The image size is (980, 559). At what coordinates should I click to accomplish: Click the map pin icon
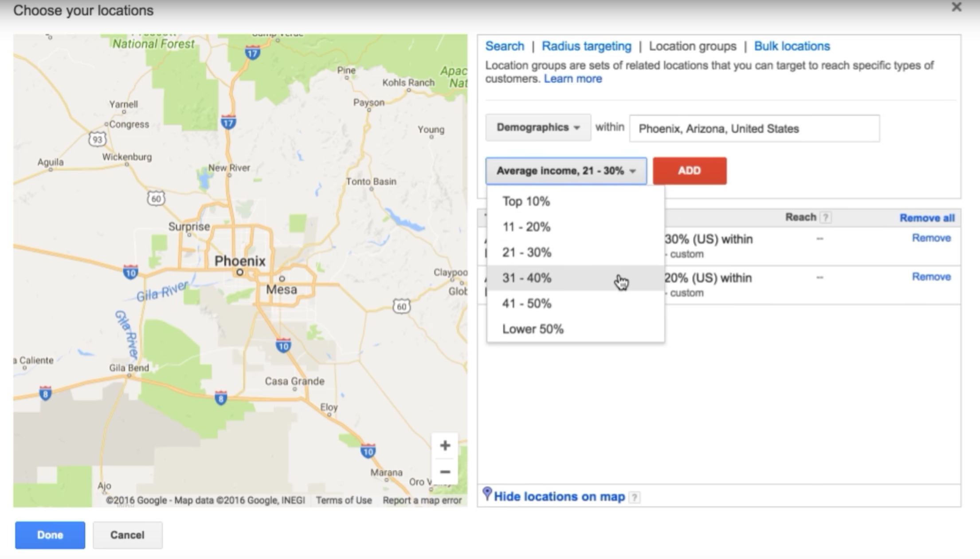click(487, 493)
